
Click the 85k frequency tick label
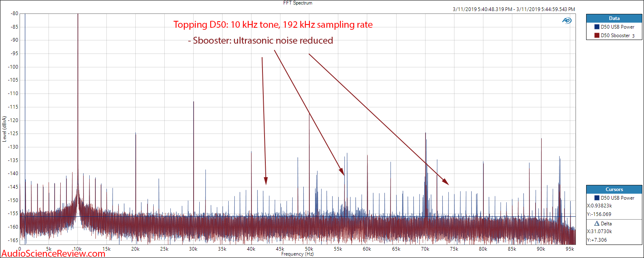click(x=512, y=249)
